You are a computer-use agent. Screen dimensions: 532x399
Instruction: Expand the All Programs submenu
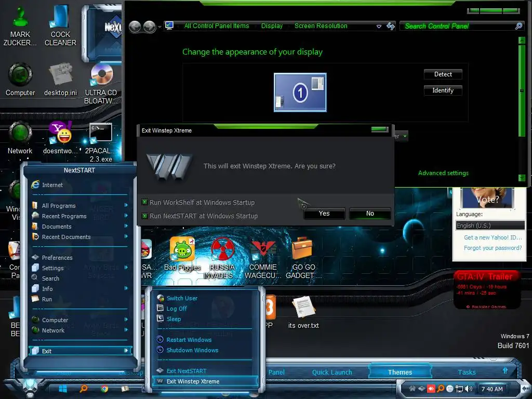(79, 206)
